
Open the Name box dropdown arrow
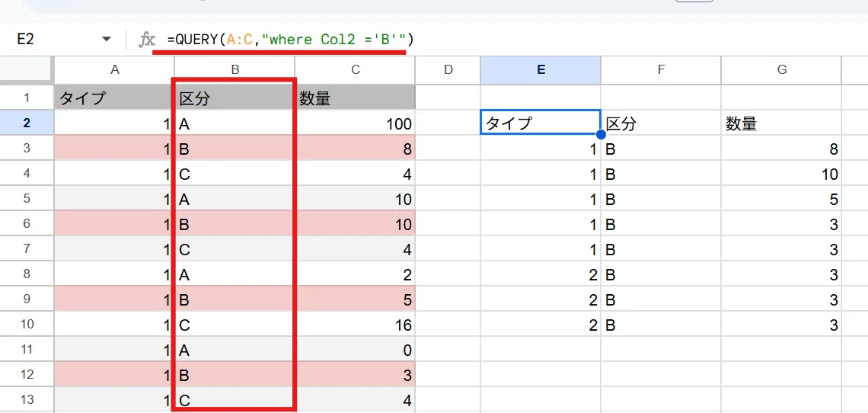point(106,40)
